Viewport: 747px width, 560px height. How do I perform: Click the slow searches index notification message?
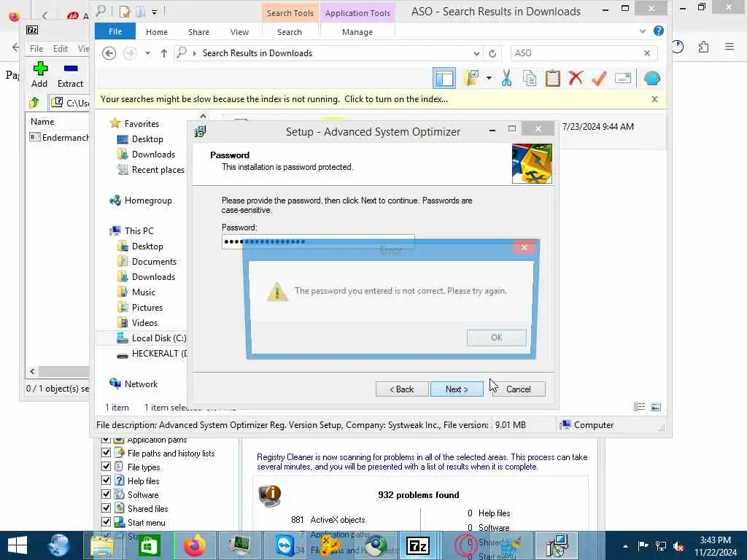[x=274, y=99]
